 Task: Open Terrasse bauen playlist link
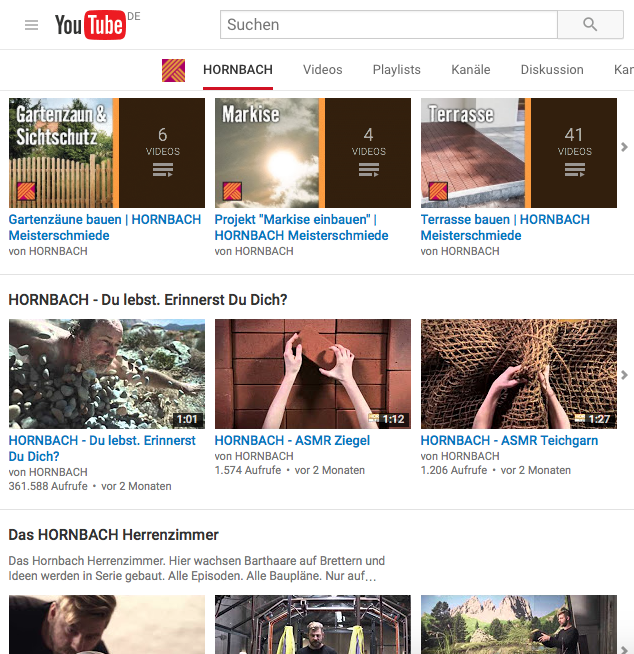tap(505, 227)
